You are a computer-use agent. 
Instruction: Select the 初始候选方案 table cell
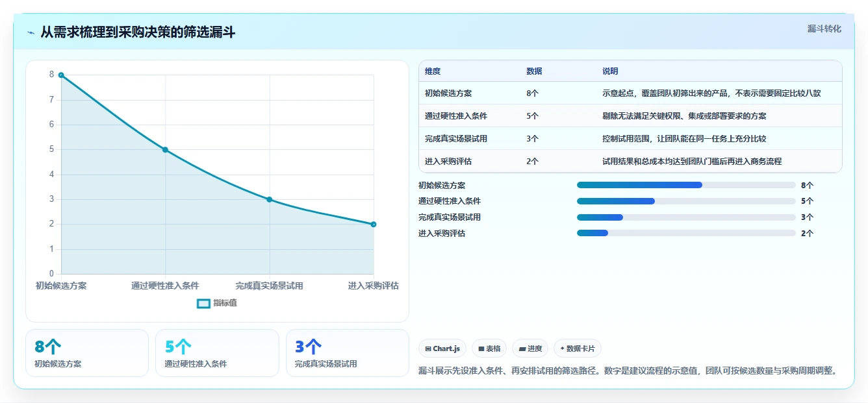[448, 93]
